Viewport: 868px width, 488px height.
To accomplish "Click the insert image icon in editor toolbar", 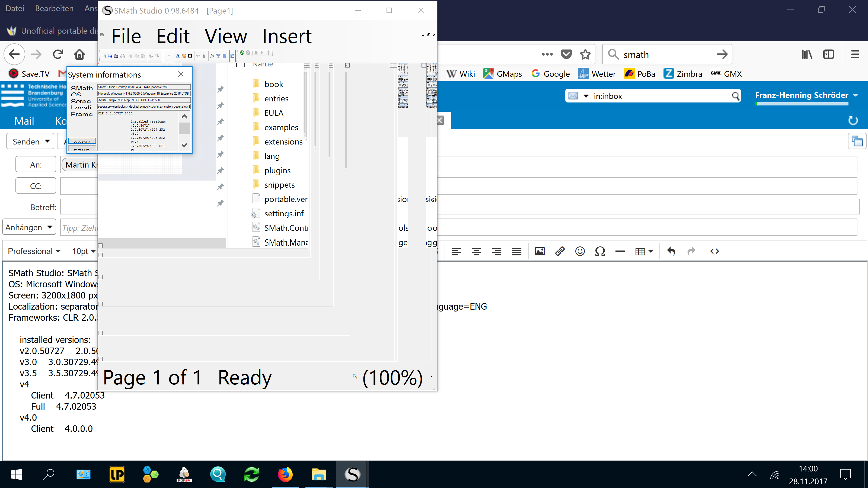I will [540, 251].
